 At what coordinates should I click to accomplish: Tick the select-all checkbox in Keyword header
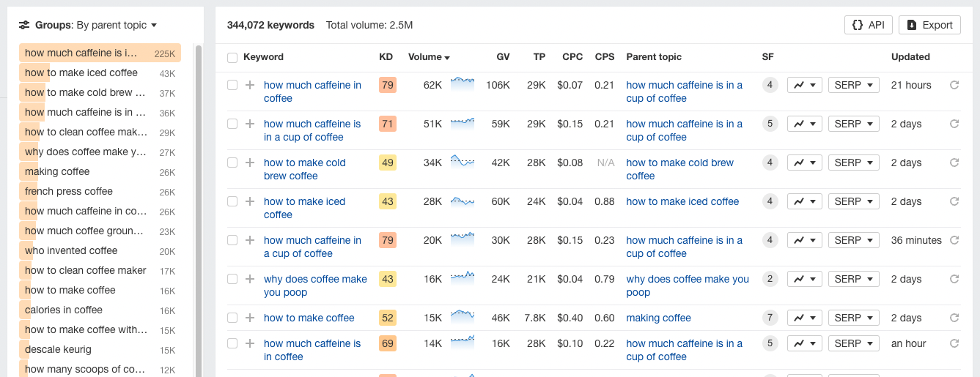232,57
